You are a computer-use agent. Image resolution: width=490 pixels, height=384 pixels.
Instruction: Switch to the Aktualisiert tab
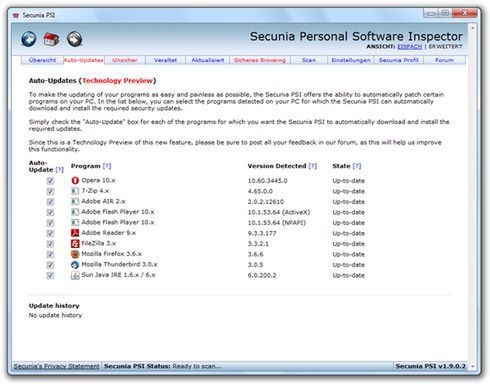click(x=208, y=60)
